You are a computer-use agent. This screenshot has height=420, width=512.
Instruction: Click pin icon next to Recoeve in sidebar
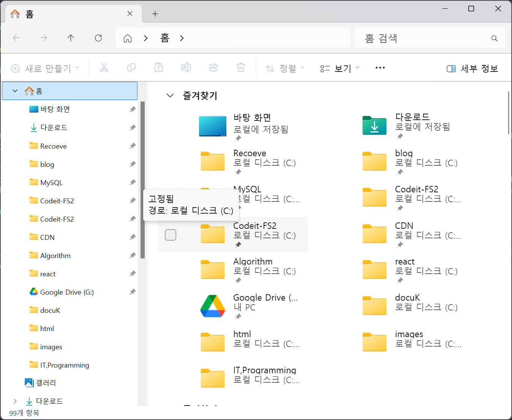pyautogui.click(x=133, y=146)
